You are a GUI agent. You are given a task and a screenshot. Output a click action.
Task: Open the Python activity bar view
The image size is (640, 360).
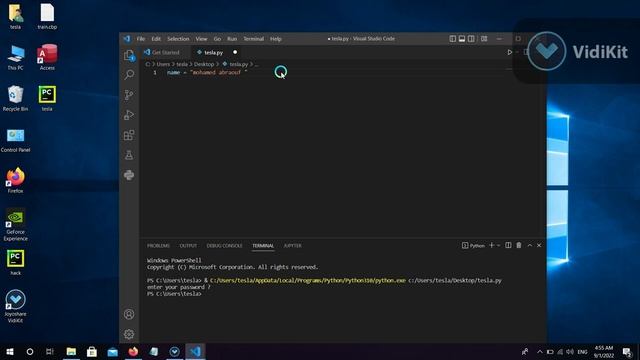[x=129, y=175]
